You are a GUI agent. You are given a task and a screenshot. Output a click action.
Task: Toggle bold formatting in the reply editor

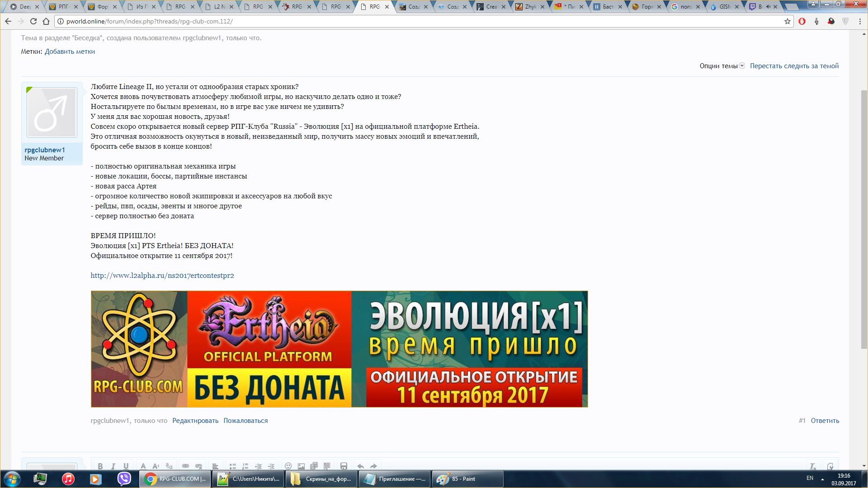tap(100, 466)
